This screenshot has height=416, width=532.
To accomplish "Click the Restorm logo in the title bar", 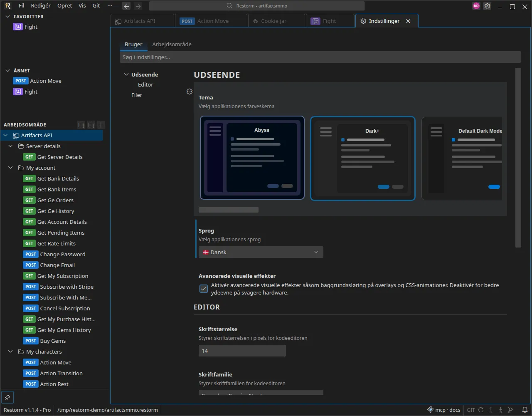I will click(x=7, y=6).
